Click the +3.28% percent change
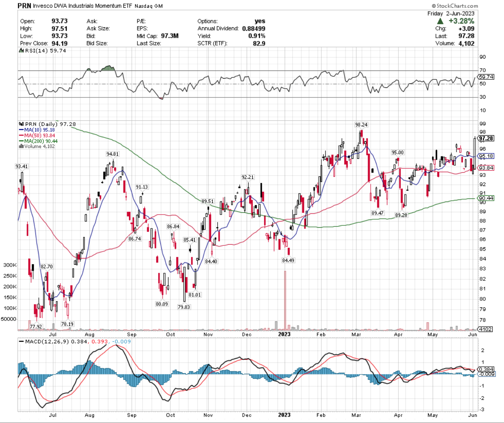The height and width of the screenshot is (423, 504). (462, 21)
